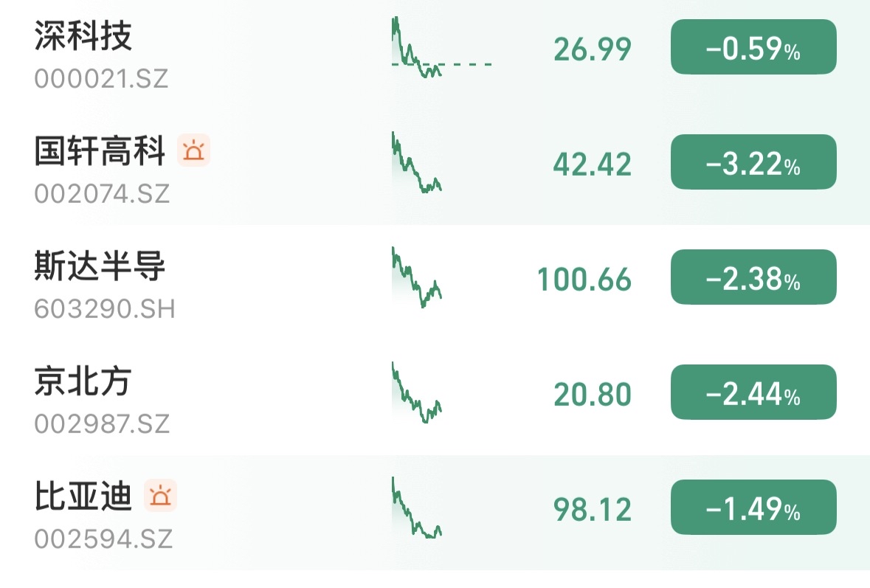Click the alert icon beside 国轩高科
The width and height of the screenshot is (870, 588).
[x=194, y=151]
